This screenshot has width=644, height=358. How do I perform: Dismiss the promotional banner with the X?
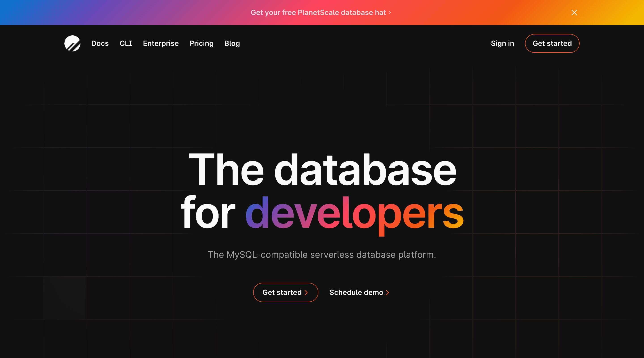[574, 13]
